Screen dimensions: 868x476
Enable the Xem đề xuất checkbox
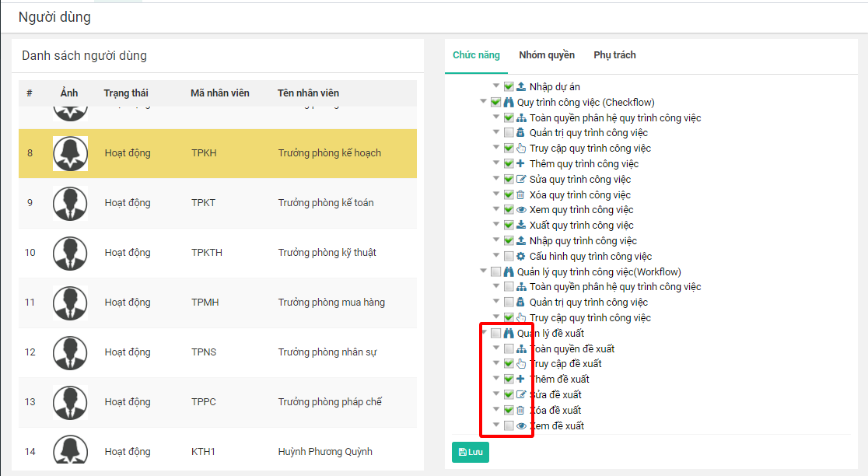pos(508,426)
